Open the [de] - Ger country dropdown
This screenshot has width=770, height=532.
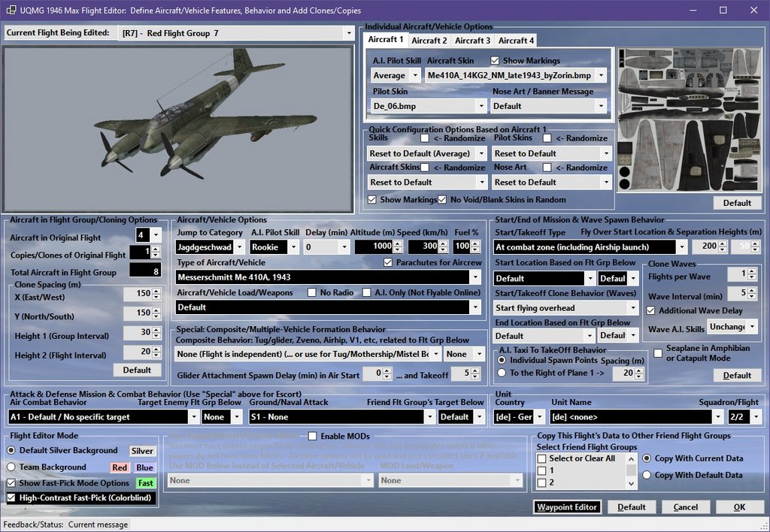pyautogui.click(x=540, y=417)
